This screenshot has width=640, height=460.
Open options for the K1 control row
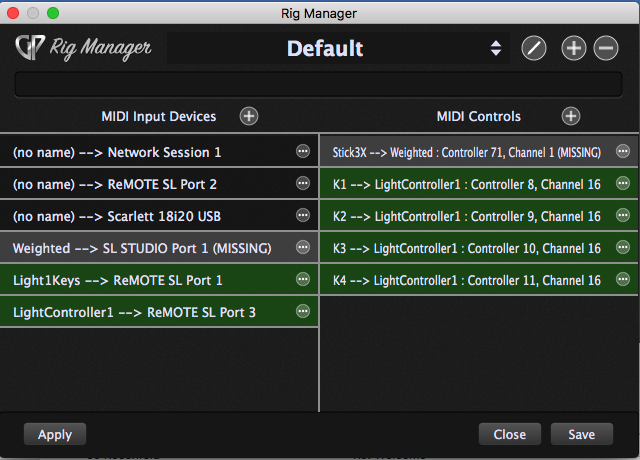tap(623, 183)
